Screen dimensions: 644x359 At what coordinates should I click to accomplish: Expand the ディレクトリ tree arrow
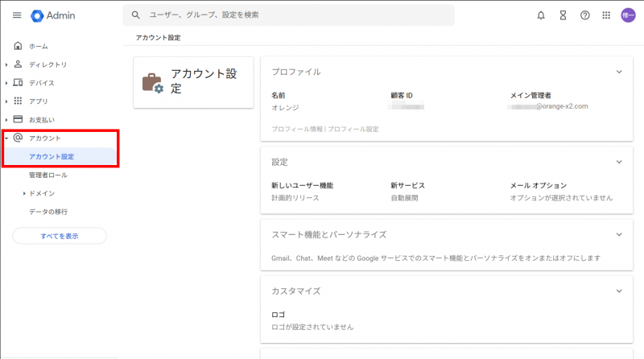(x=6, y=64)
